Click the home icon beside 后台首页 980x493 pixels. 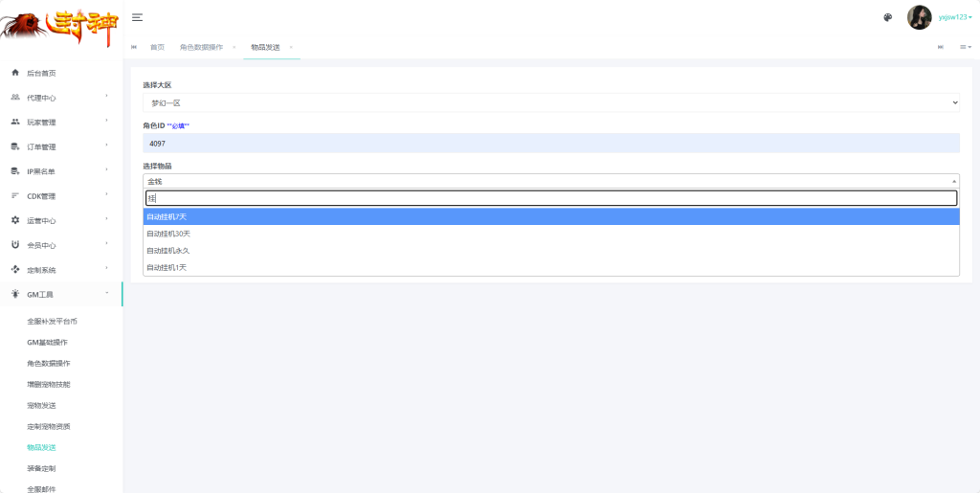coord(15,73)
